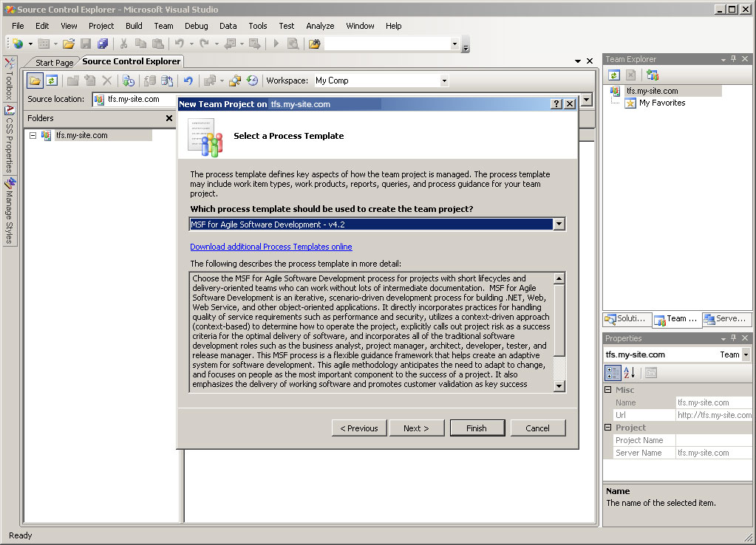Click the Paste clipboard icon
This screenshot has width=756, height=545.
[x=157, y=44]
